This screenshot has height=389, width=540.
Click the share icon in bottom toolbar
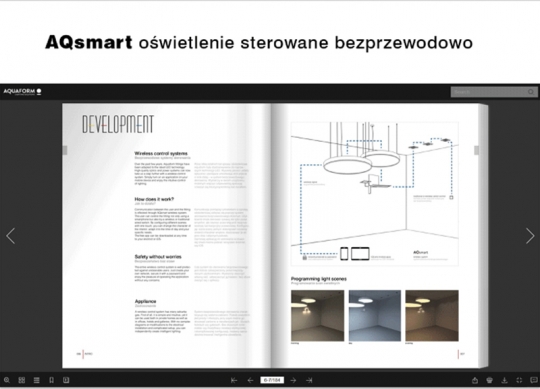475,380
